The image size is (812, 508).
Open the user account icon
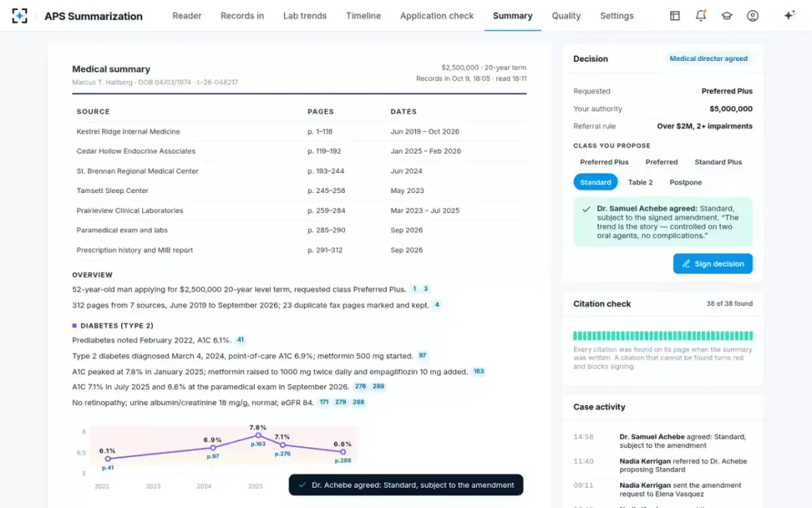(752, 16)
